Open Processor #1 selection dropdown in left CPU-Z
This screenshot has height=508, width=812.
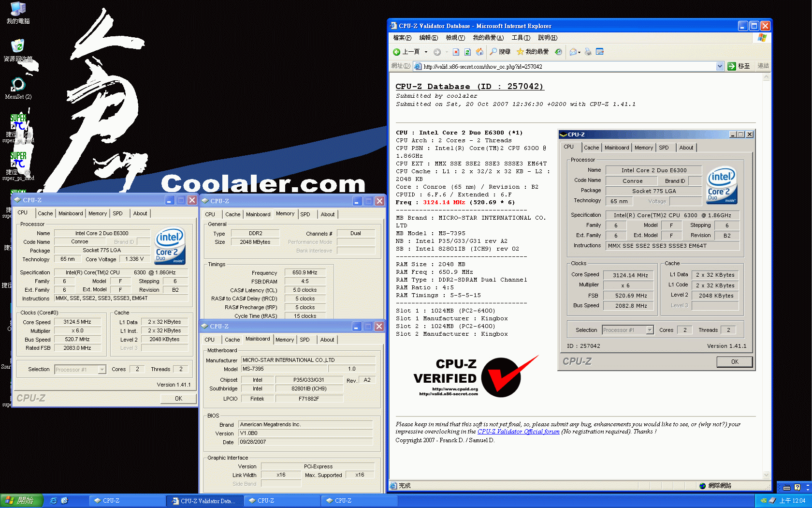[x=102, y=370]
